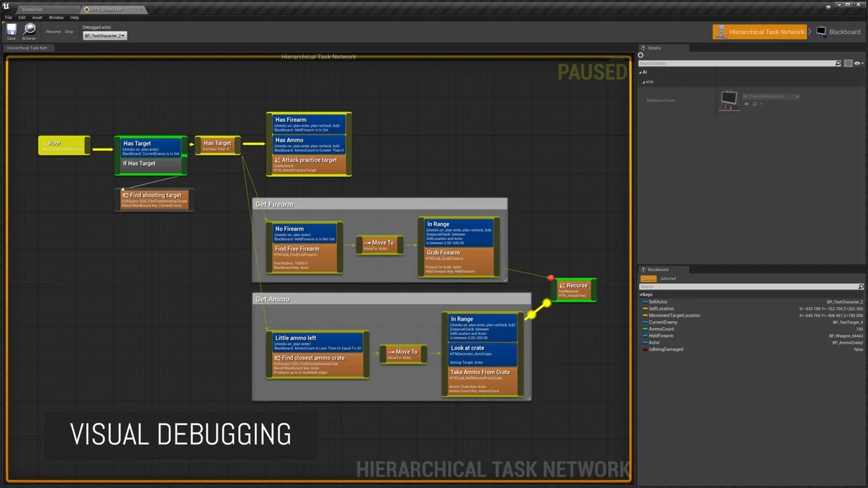This screenshot has height=488, width=868.
Task: Toggle Blackboard view to Current
Action: pos(648,279)
